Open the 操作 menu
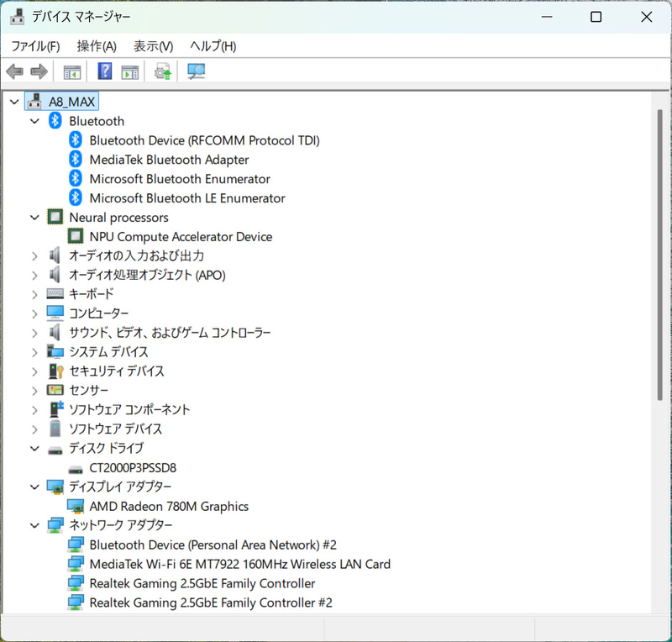This screenshot has height=642, width=672. tap(95, 46)
